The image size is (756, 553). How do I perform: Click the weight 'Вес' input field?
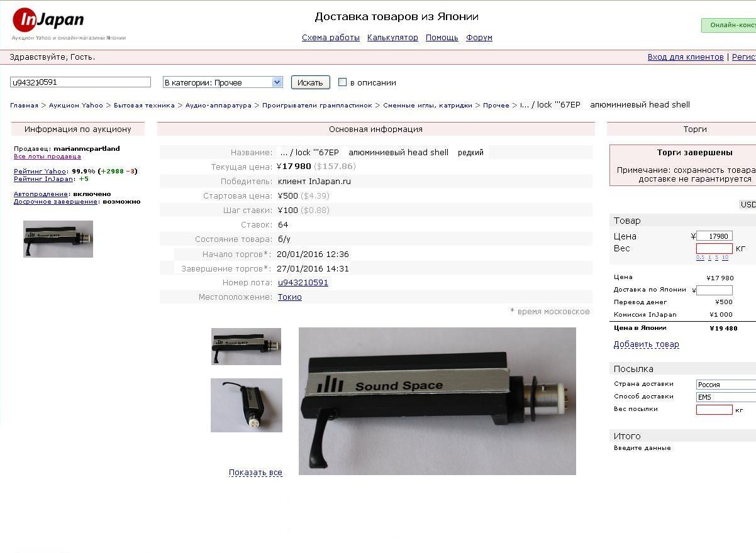click(714, 249)
